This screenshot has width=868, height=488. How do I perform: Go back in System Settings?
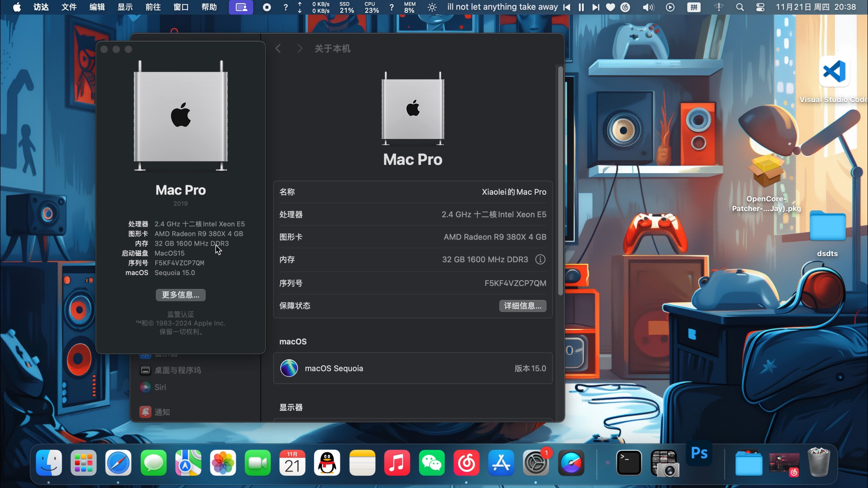[x=278, y=49]
